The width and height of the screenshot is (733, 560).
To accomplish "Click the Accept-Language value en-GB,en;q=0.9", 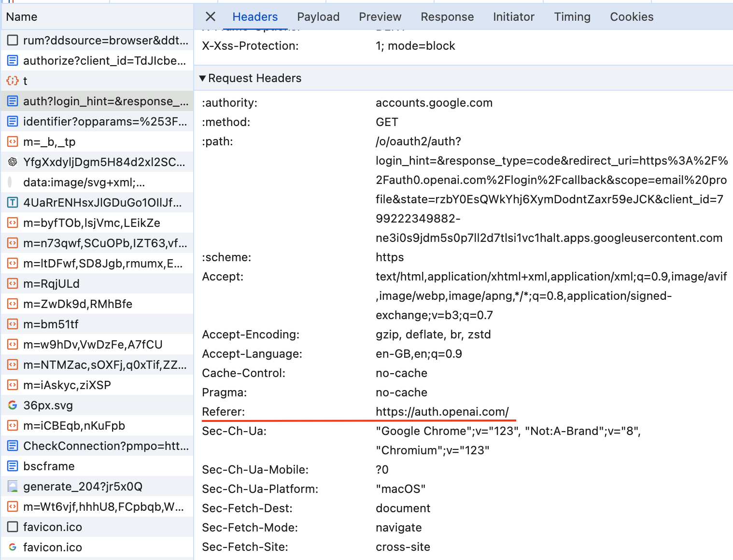I will pos(419,354).
